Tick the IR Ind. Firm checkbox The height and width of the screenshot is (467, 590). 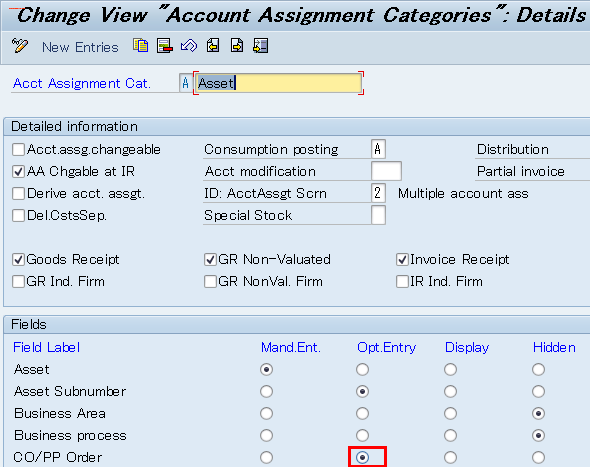[402, 281]
